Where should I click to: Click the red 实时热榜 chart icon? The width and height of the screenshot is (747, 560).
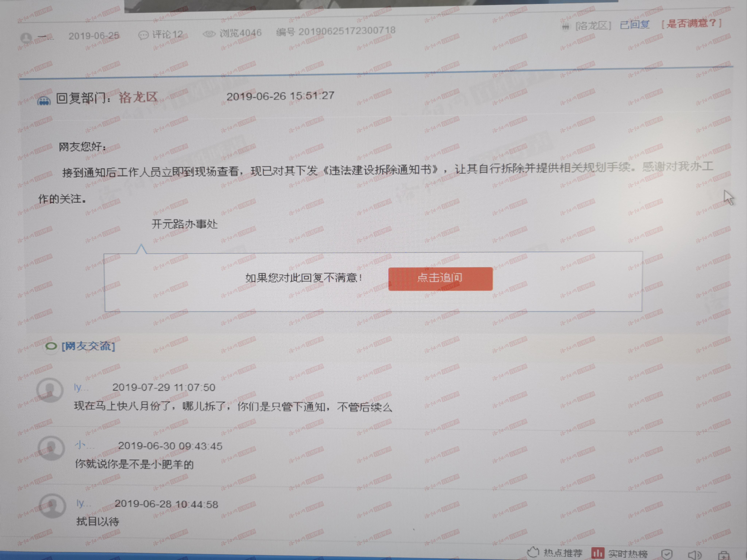[x=598, y=553]
